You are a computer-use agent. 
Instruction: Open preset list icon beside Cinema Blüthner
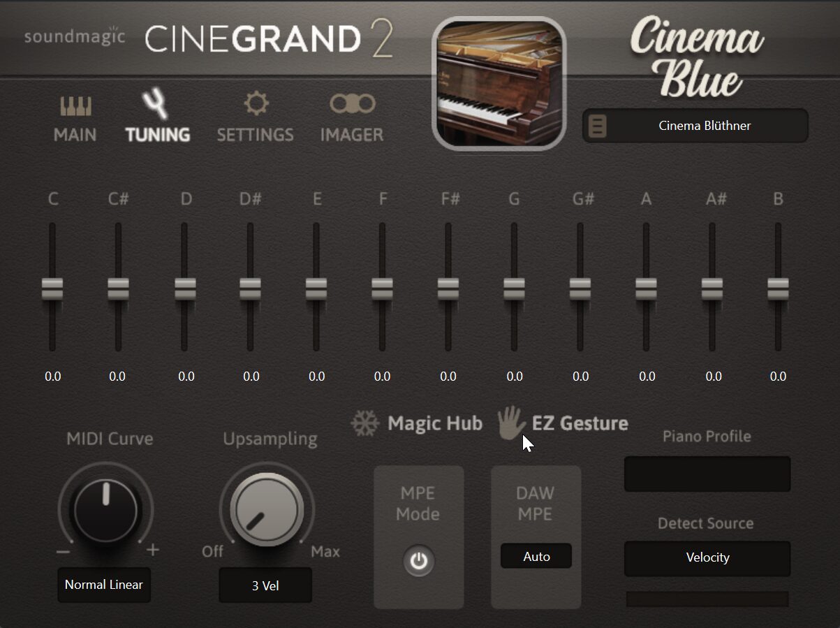tap(598, 126)
